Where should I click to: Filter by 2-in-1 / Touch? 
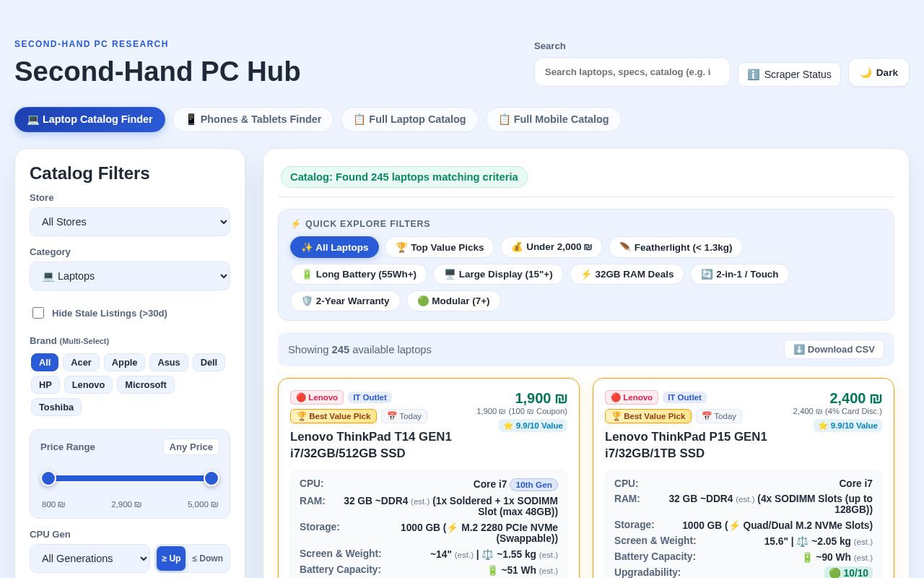pos(740,275)
